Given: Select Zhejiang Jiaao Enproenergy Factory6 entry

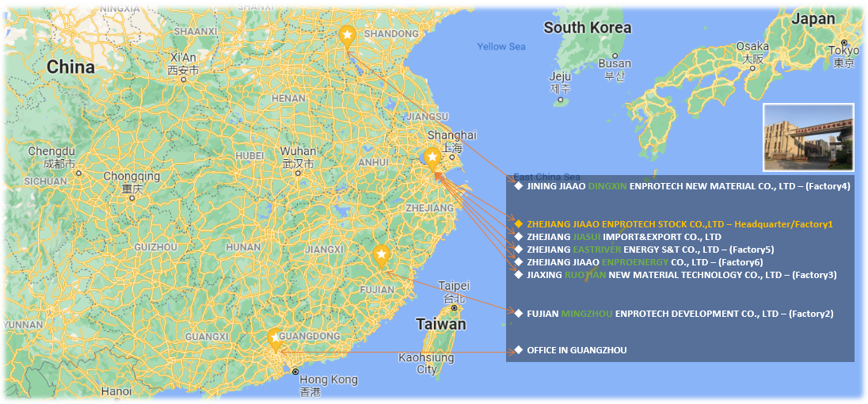Looking at the screenshot, I should pyautogui.click(x=644, y=262).
